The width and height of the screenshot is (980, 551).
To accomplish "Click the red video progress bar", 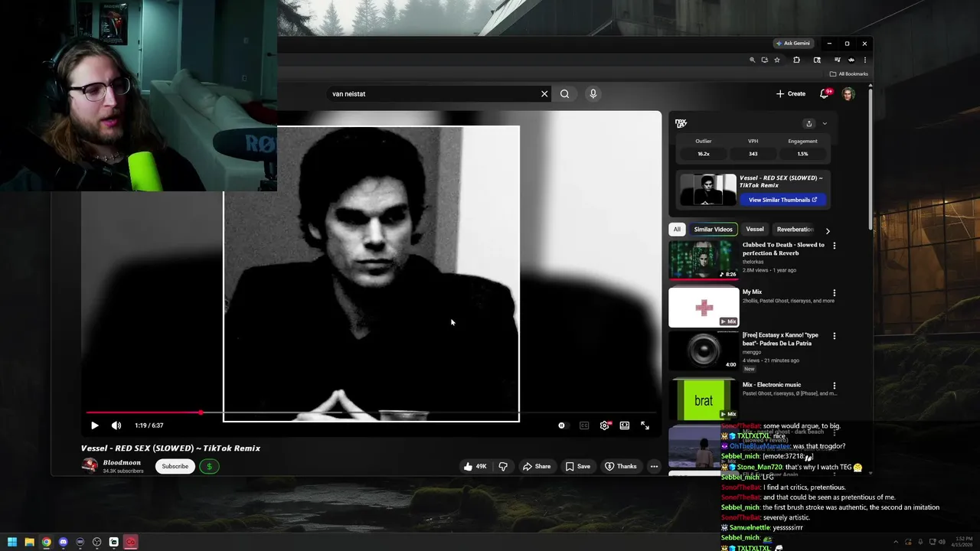I will [143, 412].
